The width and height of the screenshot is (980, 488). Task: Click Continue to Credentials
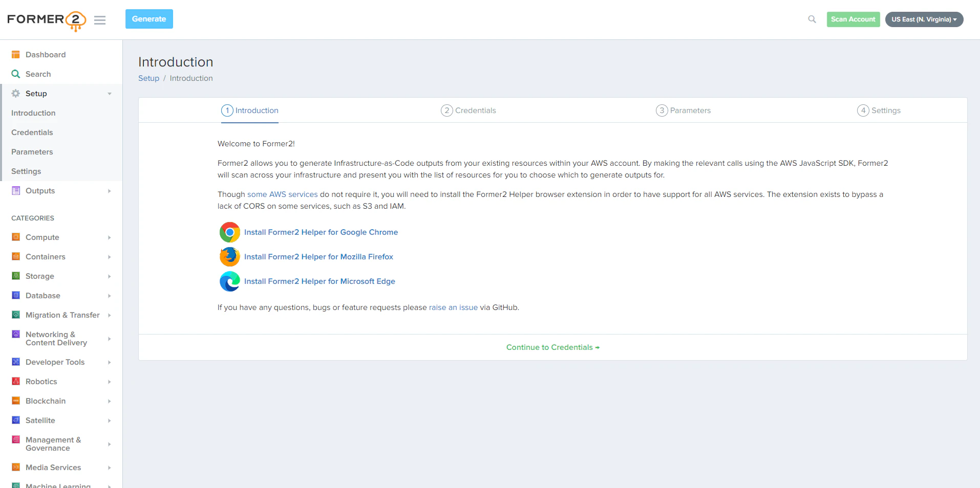pos(553,347)
